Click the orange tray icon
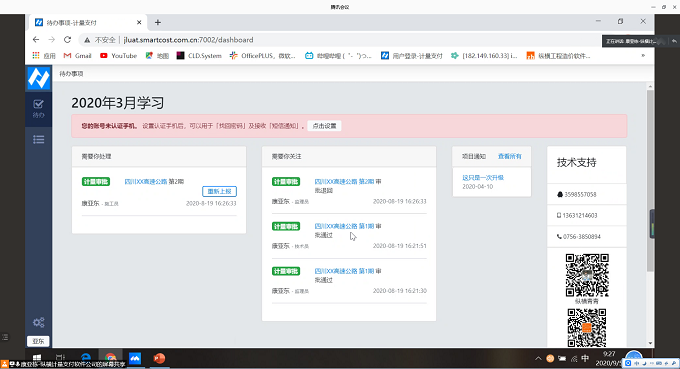This screenshot has height=369, width=680. tap(550, 359)
